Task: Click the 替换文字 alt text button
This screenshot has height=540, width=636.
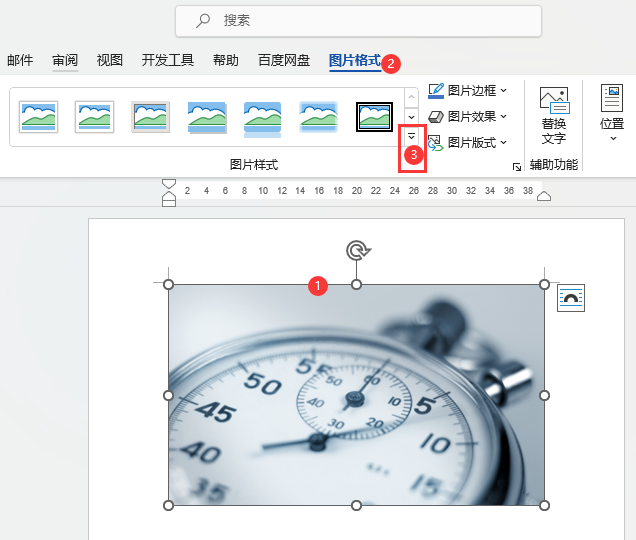Action: tap(554, 116)
